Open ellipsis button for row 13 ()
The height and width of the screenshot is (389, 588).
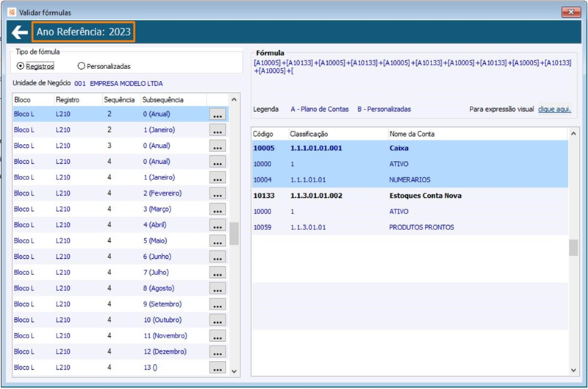pos(218,368)
